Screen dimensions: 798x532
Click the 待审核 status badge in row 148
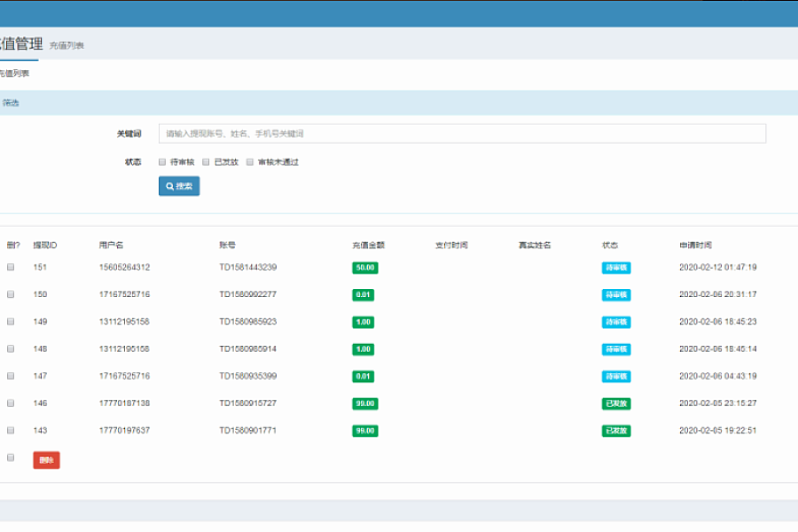point(616,349)
